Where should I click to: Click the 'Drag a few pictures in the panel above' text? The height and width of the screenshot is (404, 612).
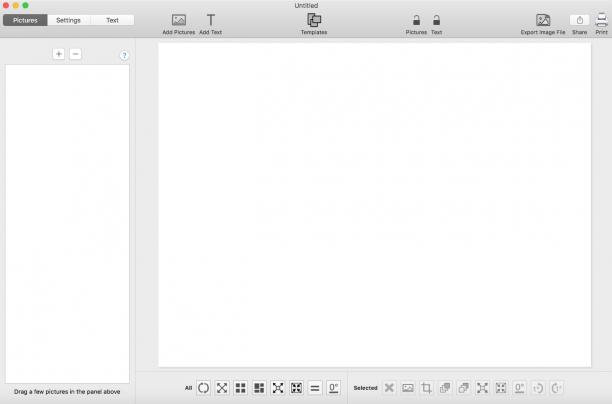(x=67, y=392)
